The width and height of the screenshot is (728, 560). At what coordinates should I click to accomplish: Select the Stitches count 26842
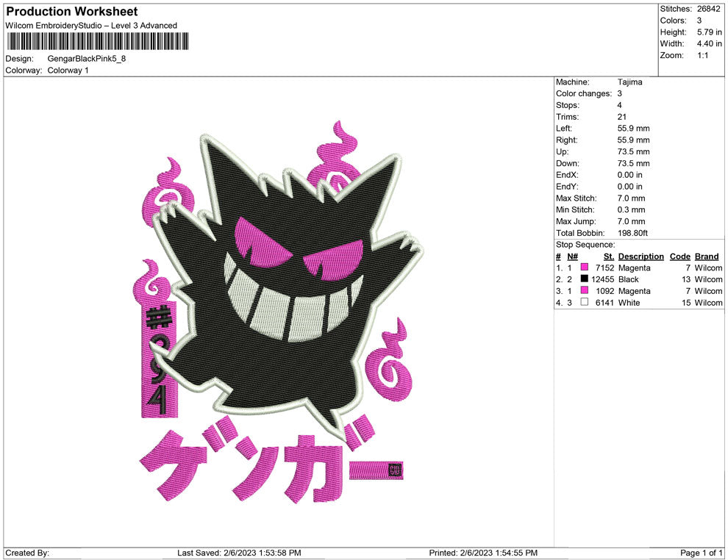pyautogui.click(x=710, y=9)
